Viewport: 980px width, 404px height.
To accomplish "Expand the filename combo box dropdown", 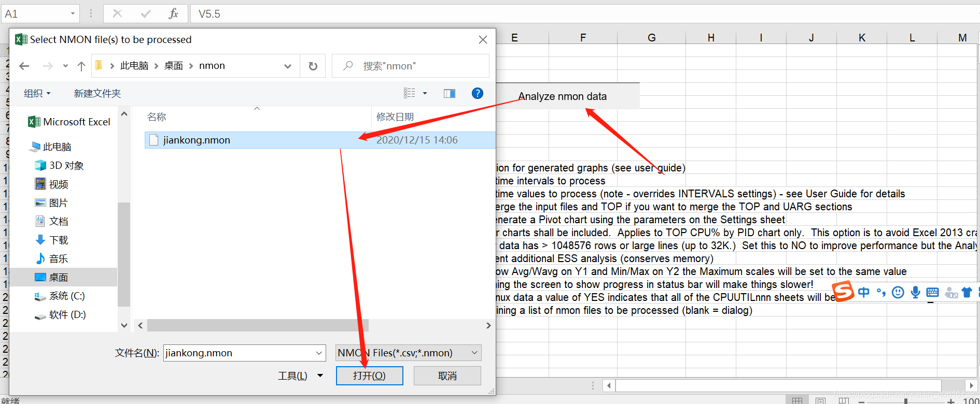I will tap(319, 353).
